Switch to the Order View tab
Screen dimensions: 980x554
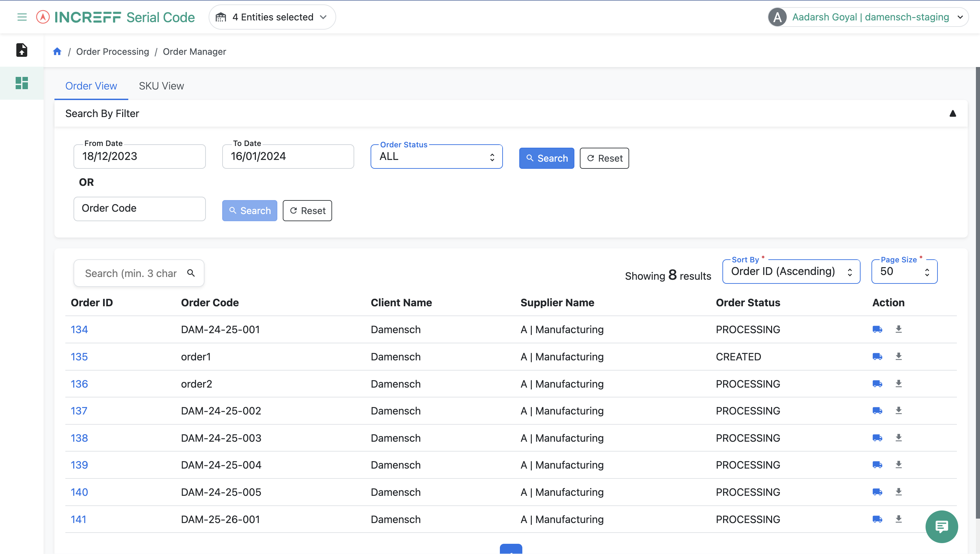point(91,86)
